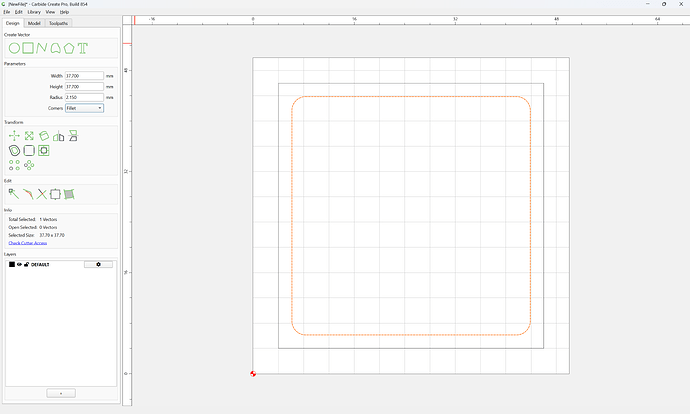Select the Polyline create tool
The image size is (690, 414).
coord(41,48)
